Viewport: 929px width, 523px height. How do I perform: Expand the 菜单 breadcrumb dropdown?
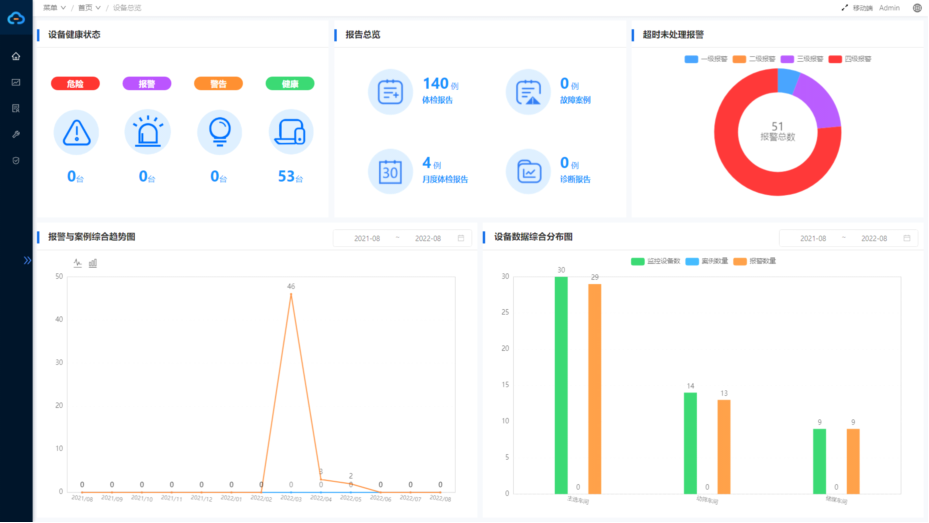tap(54, 7)
